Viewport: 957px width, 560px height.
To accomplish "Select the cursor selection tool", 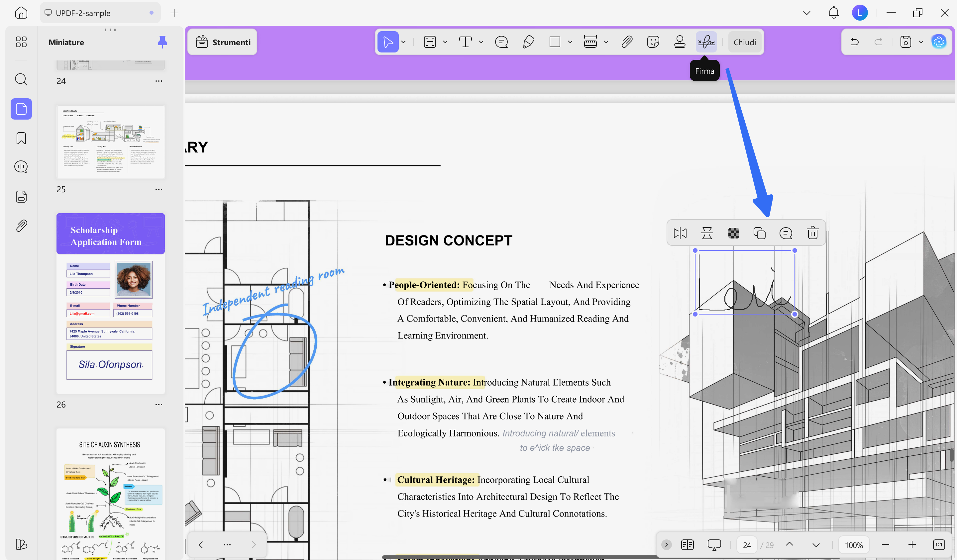I will [x=388, y=42].
